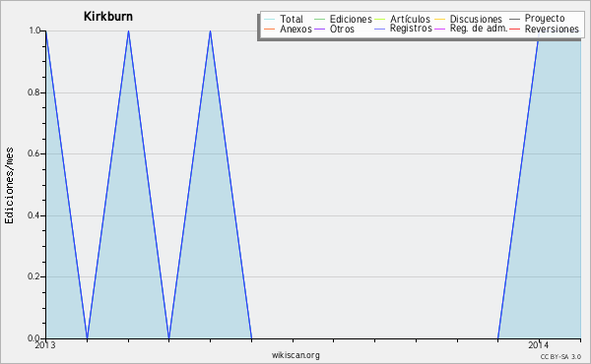
Task: Click the Ediciones/mes axis label
Action: pyautogui.click(x=9, y=186)
